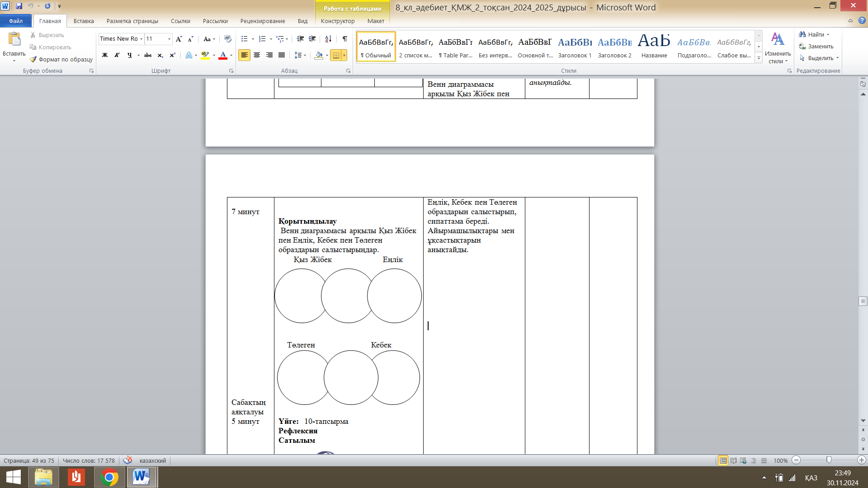
Task: Expand the font size 11 dropdown
Action: pos(169,39)
